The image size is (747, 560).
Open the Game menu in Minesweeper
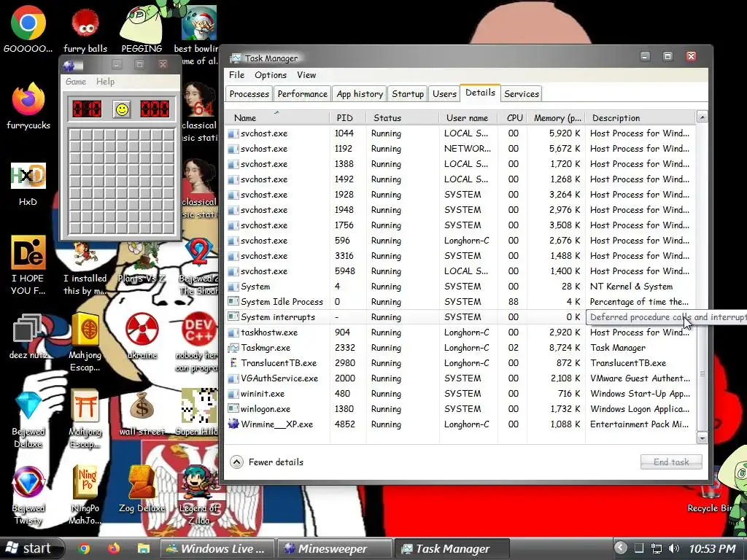point(76,82)
